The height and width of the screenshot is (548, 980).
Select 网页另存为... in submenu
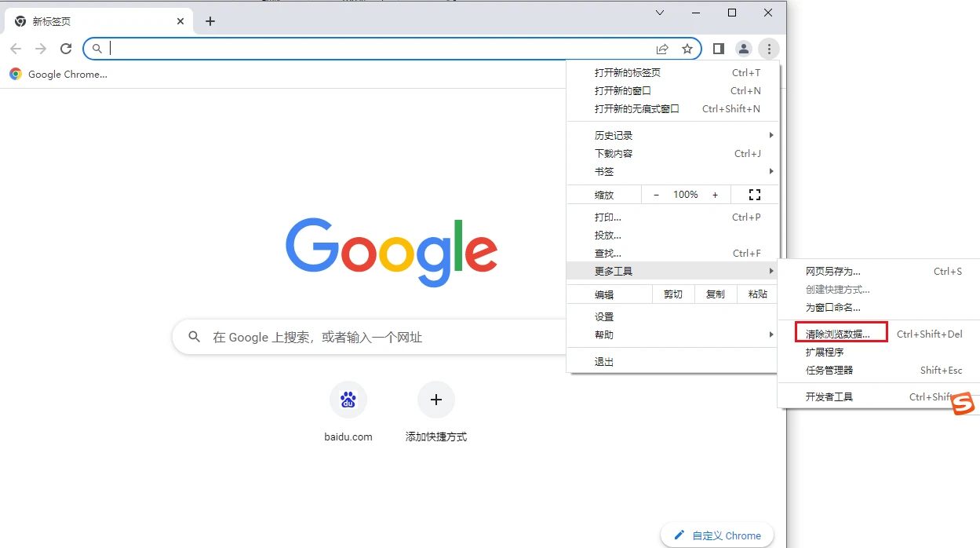pos(879,271)
